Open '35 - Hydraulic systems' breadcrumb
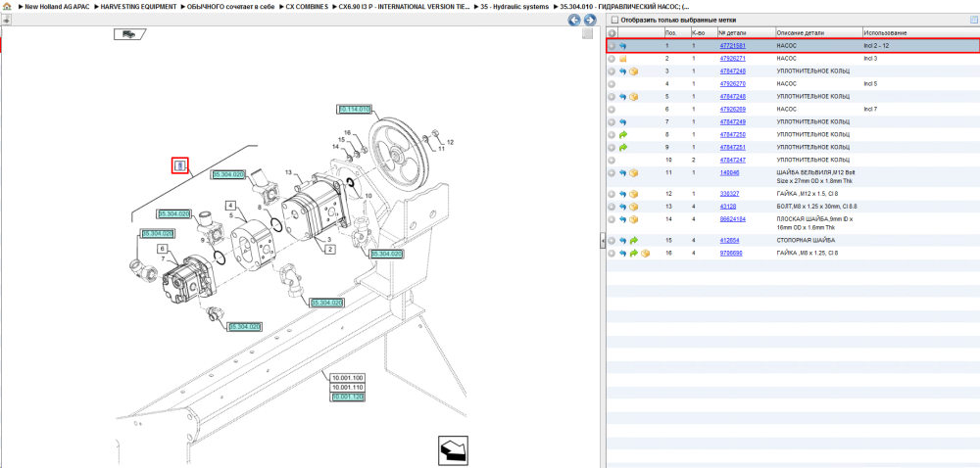This screenshot has height=468, width=980. click(515, 6)
